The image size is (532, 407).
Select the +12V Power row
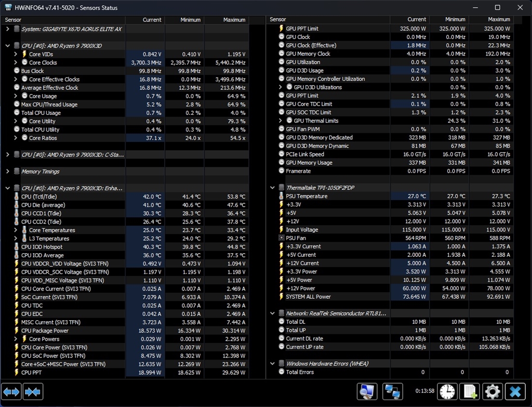pos(390,288)
